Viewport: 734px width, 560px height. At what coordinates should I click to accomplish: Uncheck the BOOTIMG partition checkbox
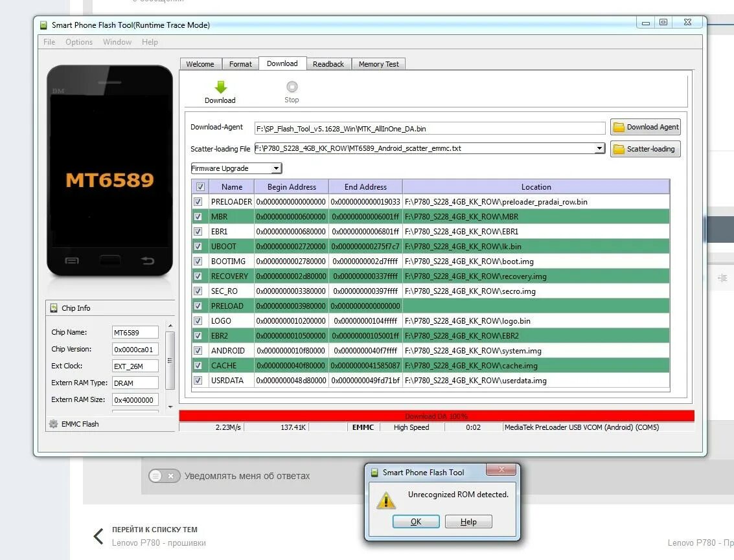[x=198, y=262]
